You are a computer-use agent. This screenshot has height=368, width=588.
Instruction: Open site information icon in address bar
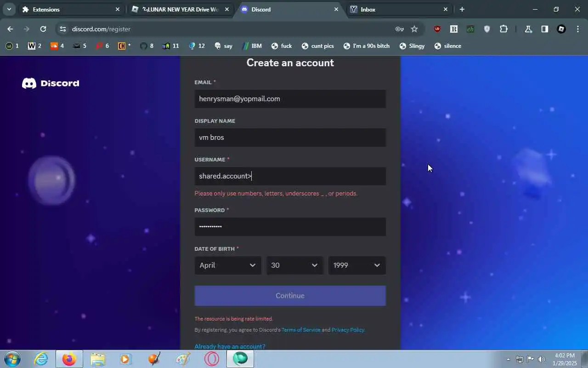63,29
